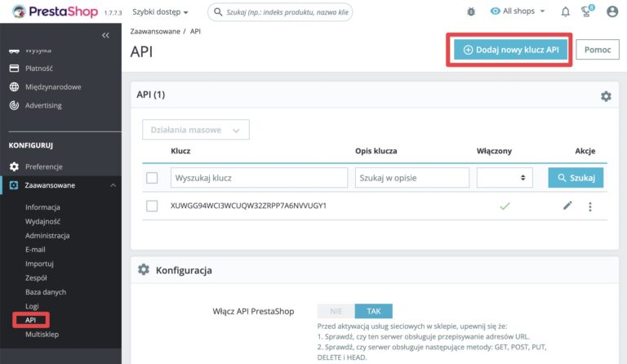Open the notifications bell
Image resolution: width=627 pixels, height=364 pixels.
coord(566,12)
